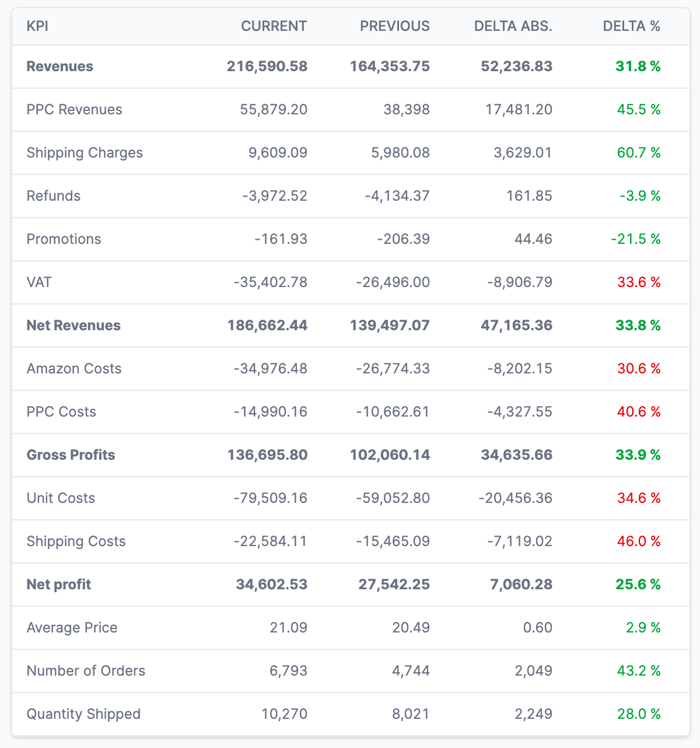
Task: Click the Unit Costs current value
Action: [x=270, y=498]
